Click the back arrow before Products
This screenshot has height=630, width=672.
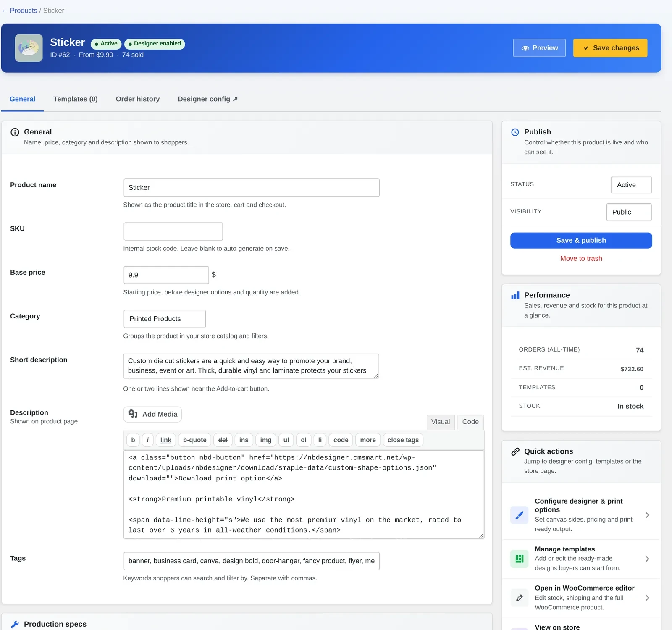coord(4,10)
